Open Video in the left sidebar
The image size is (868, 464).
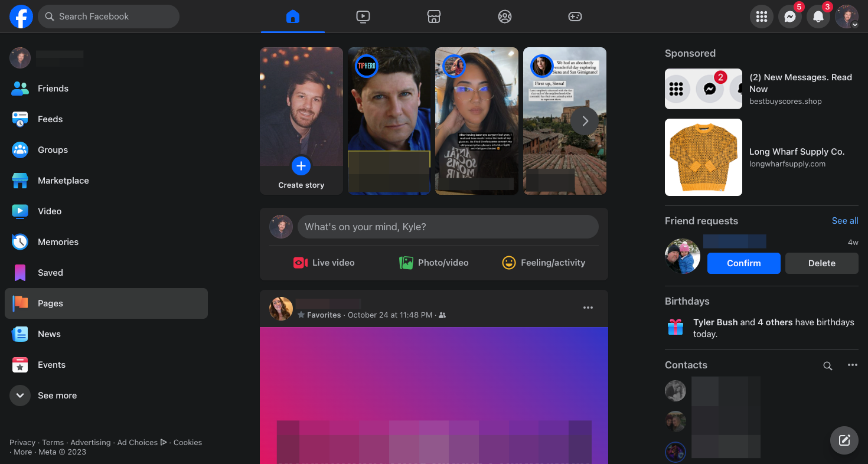106,211
